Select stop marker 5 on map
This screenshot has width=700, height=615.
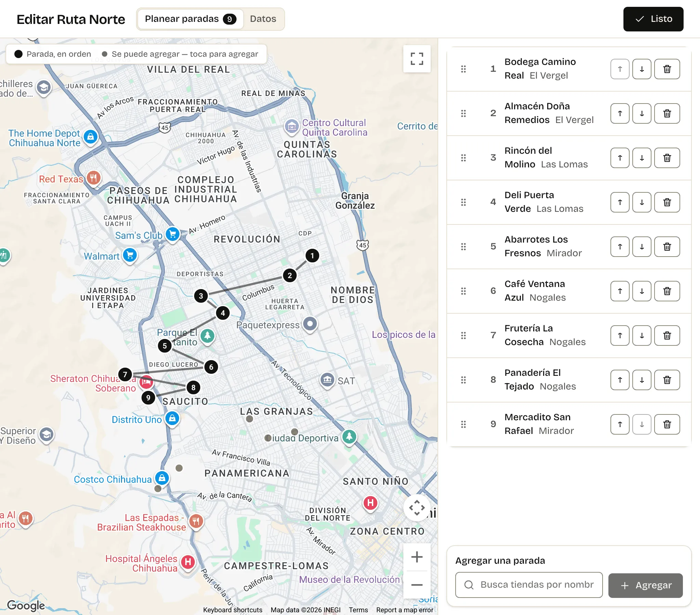pyautogui.click(x=164, y=345)
